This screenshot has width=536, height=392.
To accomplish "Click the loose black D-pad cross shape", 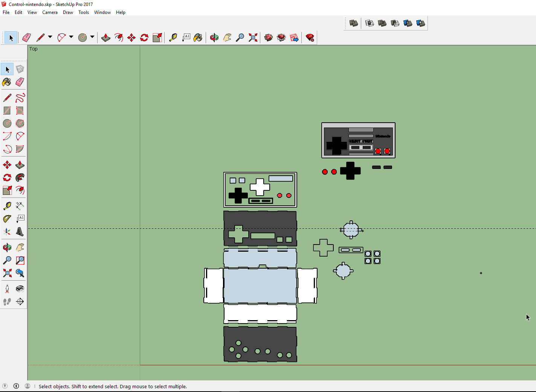I will pyautogui.click(x=350, y=171).
